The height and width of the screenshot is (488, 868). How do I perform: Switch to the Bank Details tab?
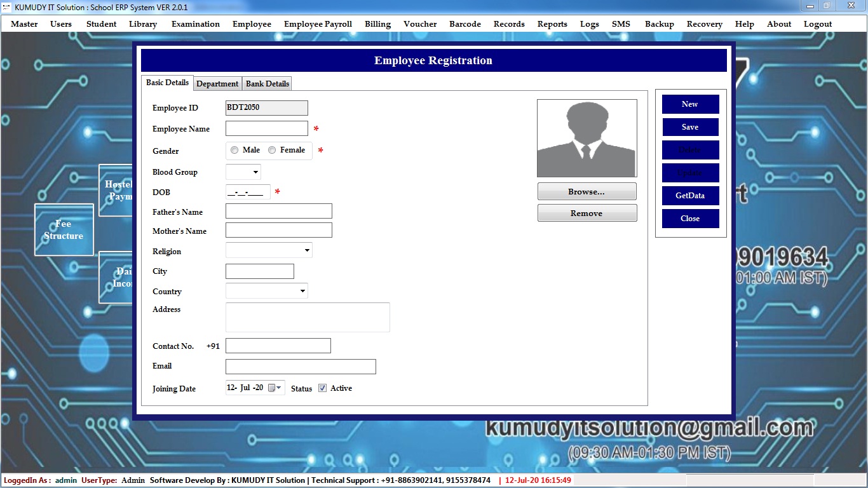(x=268, y=84)
